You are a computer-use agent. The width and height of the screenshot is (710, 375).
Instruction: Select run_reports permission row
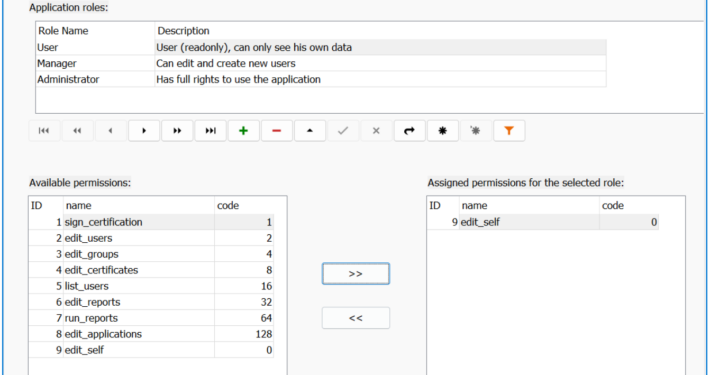[151, 318]
